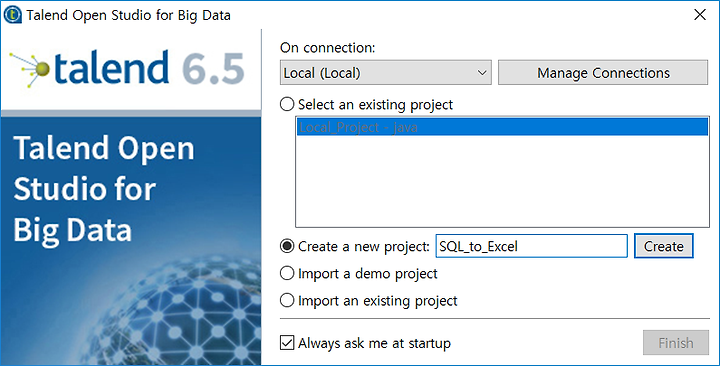
Task: Choose Create a new project radio
Action: point(287,246)
